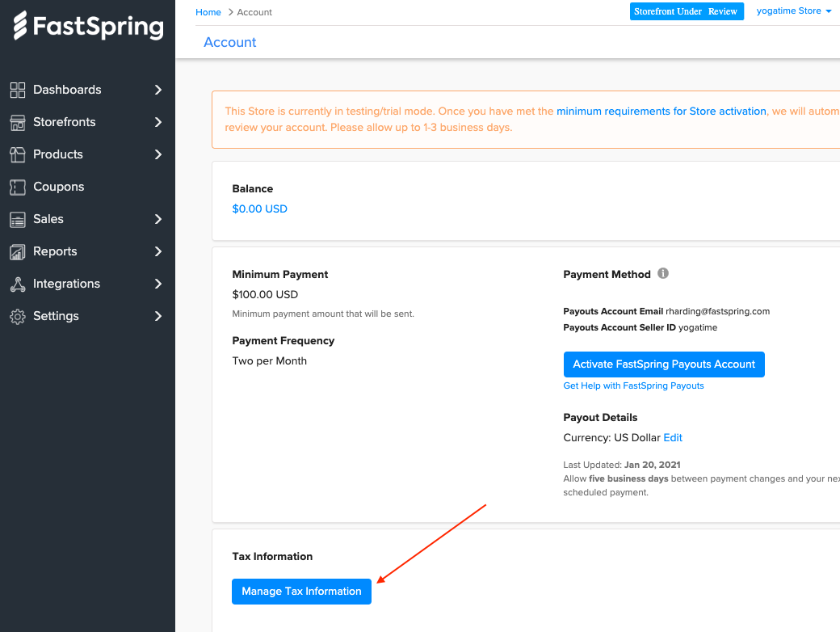Click the FastSpring logo
Screen dimensions: 840x632
tap(88, 26)
